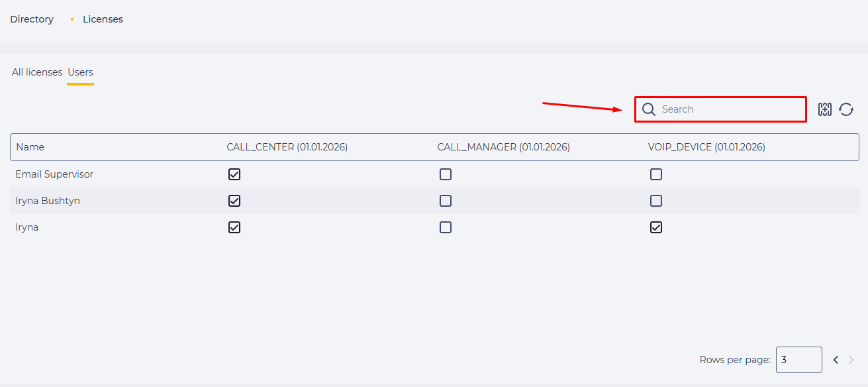
Task: Go to next page arrow
Action: pyautogui.click(x=851, y=360)
